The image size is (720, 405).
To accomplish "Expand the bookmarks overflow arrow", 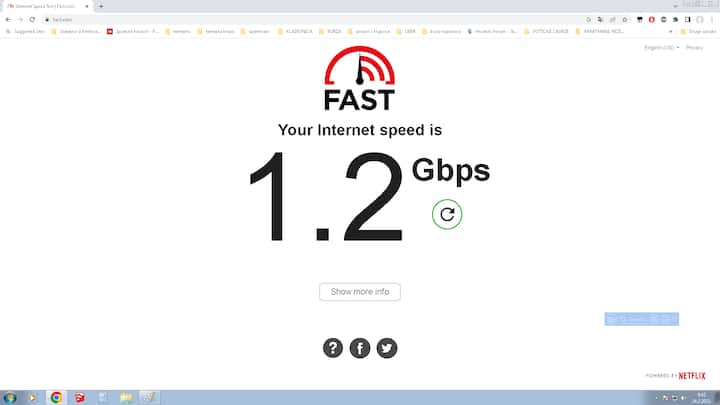I will (x=670, y=32).
